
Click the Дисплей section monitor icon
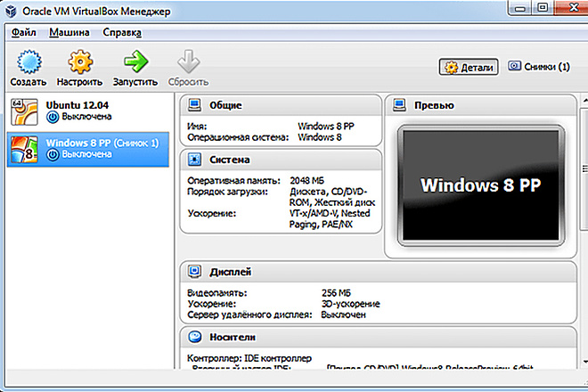pos(194,271)
